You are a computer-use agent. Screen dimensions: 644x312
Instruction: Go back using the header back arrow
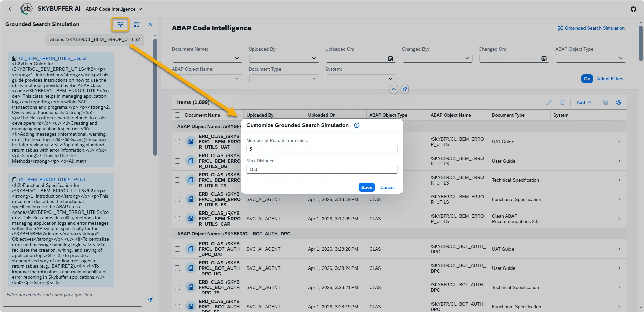point(10,9)
